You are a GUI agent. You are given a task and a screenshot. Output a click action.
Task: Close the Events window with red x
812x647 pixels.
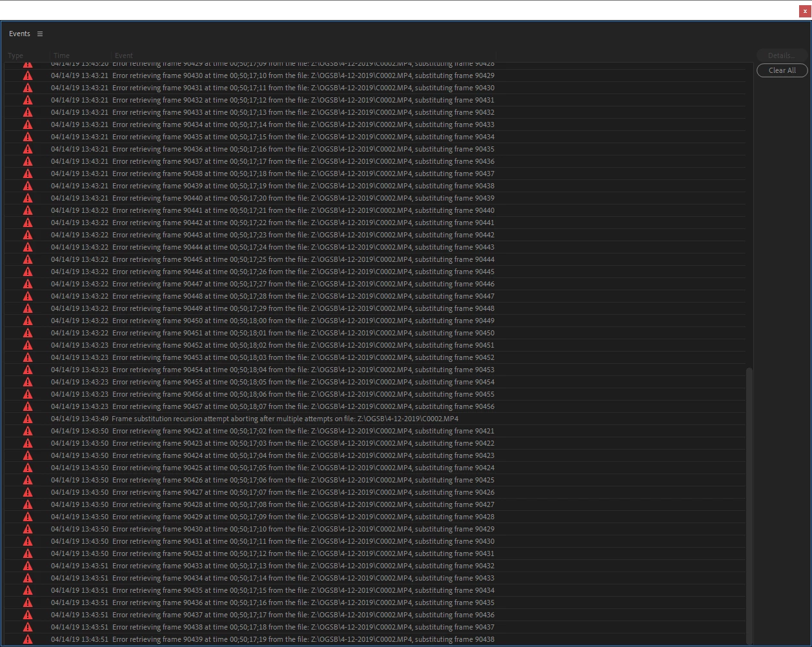(805, 11)
